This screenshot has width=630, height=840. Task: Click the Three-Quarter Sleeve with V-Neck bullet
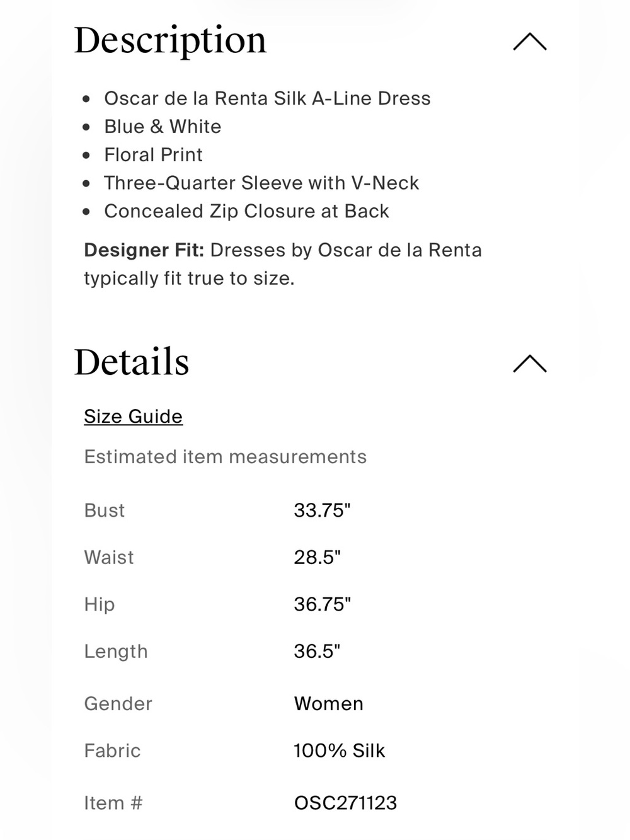[x=261, y=183]
